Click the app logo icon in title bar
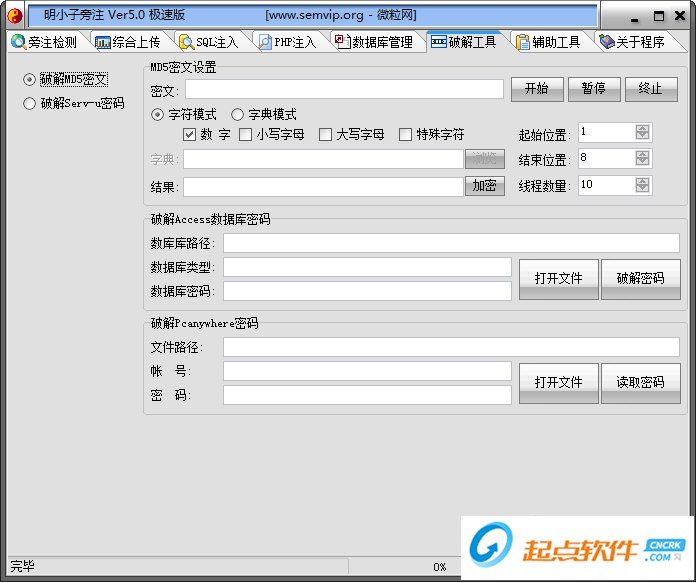Image resolution: width=697 pixels, height=583 pixels. pyautogui.click(x=14, y=16)
